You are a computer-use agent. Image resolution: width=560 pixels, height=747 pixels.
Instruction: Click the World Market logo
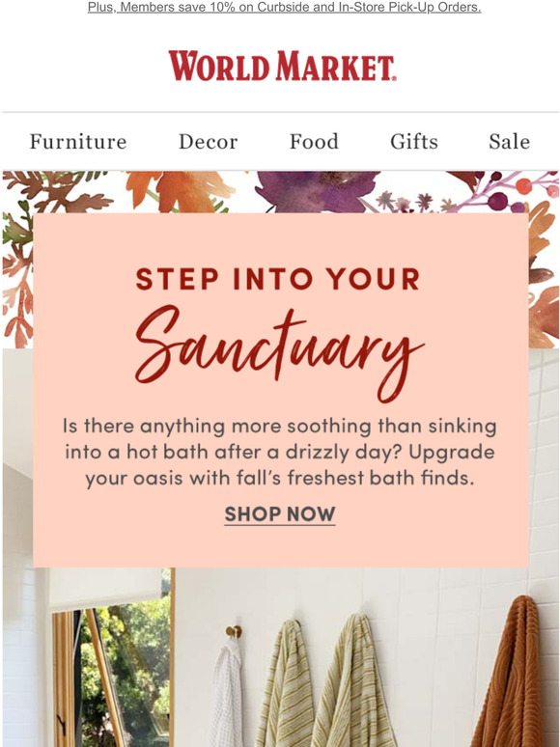coord(282,66)
